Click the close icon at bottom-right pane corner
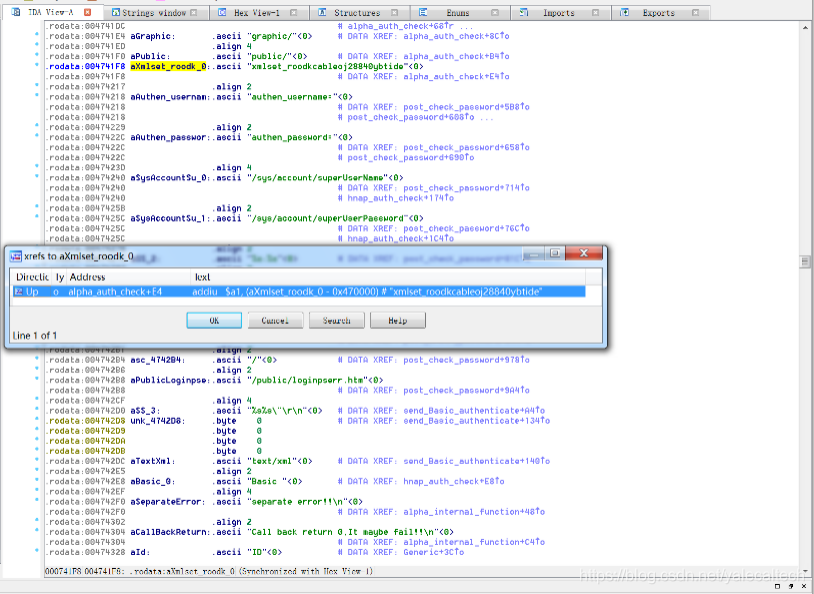Viewport: 814px width, 594px height. click(x=804, y=586)
